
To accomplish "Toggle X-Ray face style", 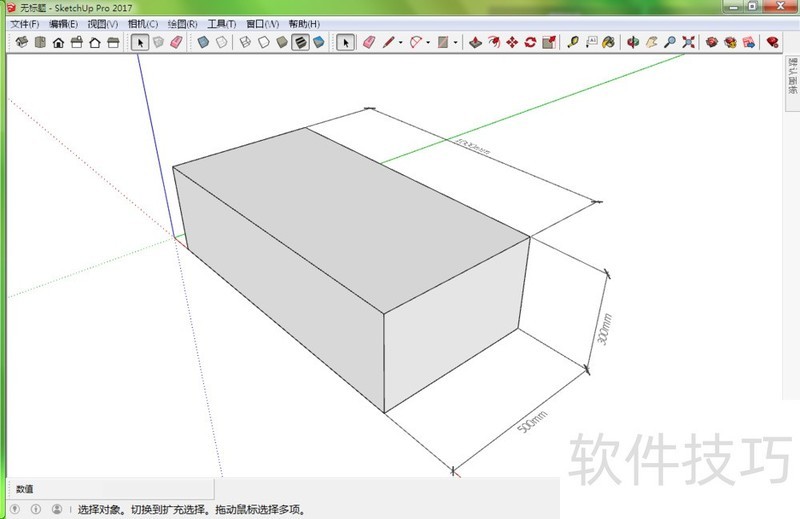I will point(203,42).
